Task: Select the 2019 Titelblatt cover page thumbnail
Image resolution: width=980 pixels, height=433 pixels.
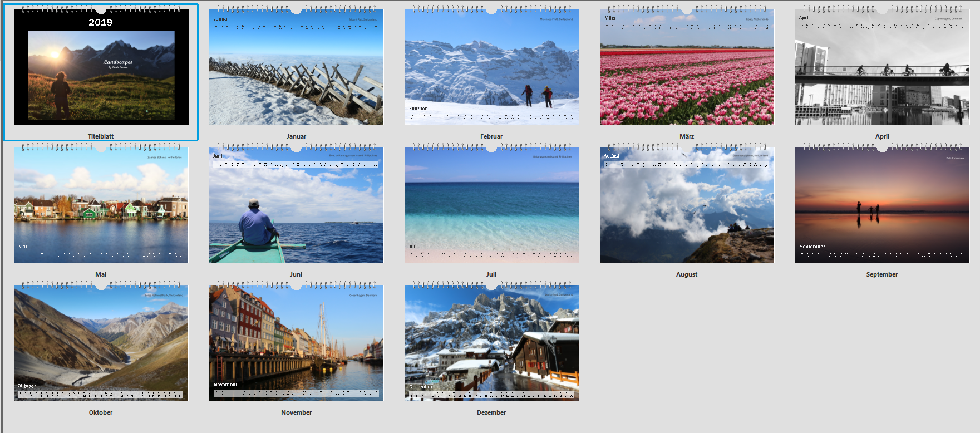Action: 101,67
